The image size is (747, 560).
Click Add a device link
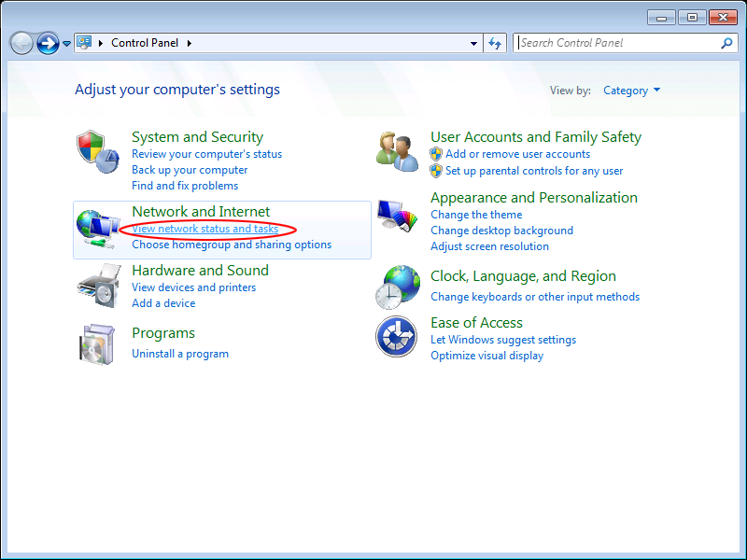coord(163,303)
